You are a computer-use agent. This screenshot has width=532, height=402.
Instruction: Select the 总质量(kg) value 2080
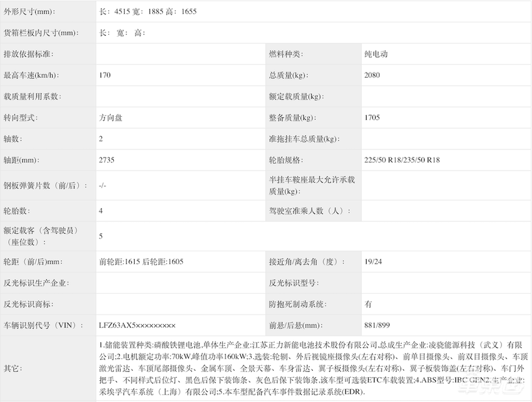(x=374, y=75)
